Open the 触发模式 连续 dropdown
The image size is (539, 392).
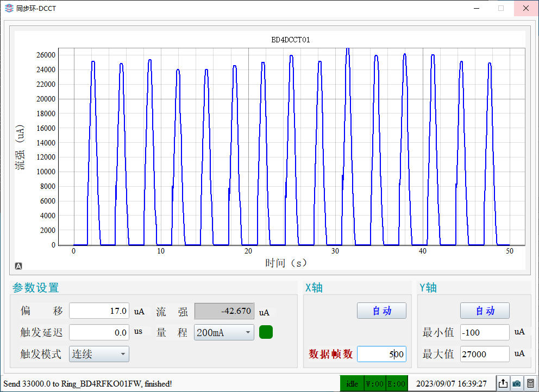click(x=99, y=354)
